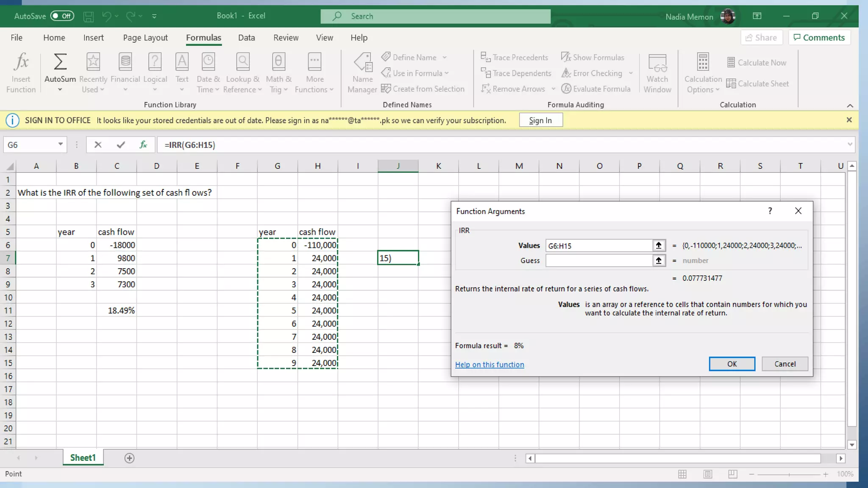Click Sign In on the notification bar

tap(540, 120)
